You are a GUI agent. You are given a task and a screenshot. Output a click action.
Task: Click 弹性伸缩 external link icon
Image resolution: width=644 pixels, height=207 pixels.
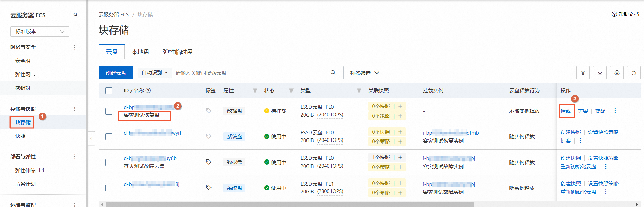tap(42, 170)
